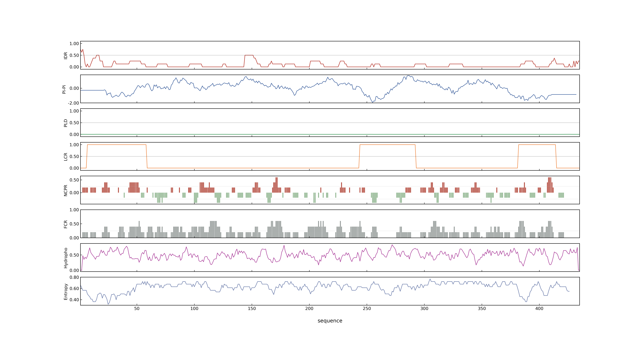The image size is (644, 343).
Task: Select the 0.60 tick in Entropy panel
Action: pos(74,289)
